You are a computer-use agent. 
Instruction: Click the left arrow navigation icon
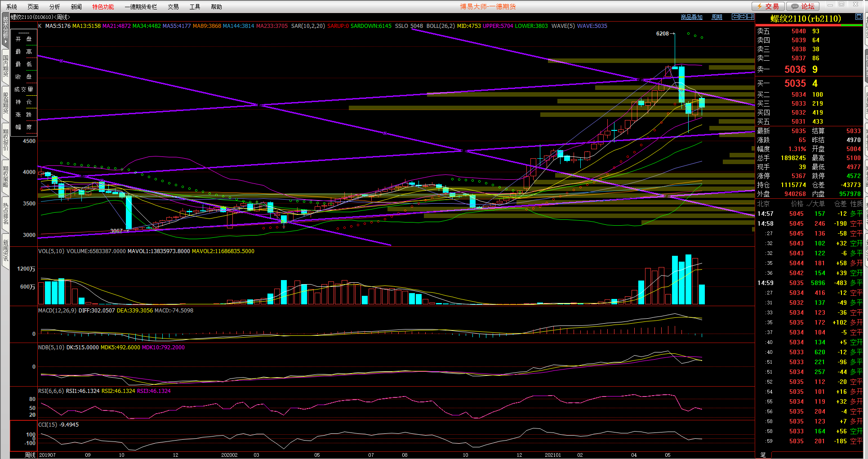(x=735, y=17)
